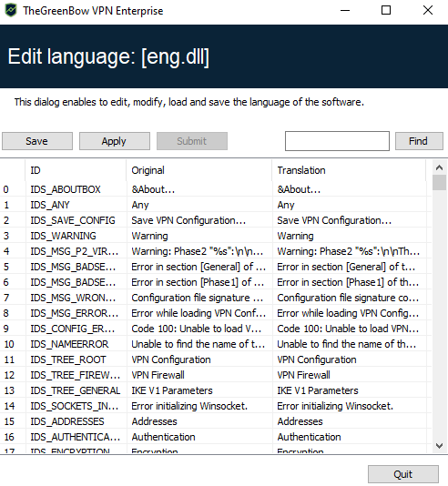The image size is (448, 486).
Task: Click the vertical scrollbar thumb
Action: coord(439,183)
